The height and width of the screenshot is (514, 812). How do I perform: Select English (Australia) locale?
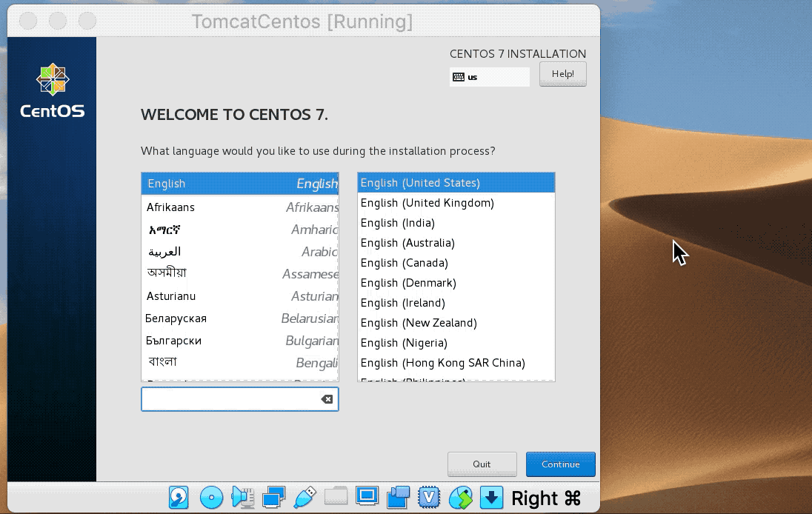[x=456, y=243]
